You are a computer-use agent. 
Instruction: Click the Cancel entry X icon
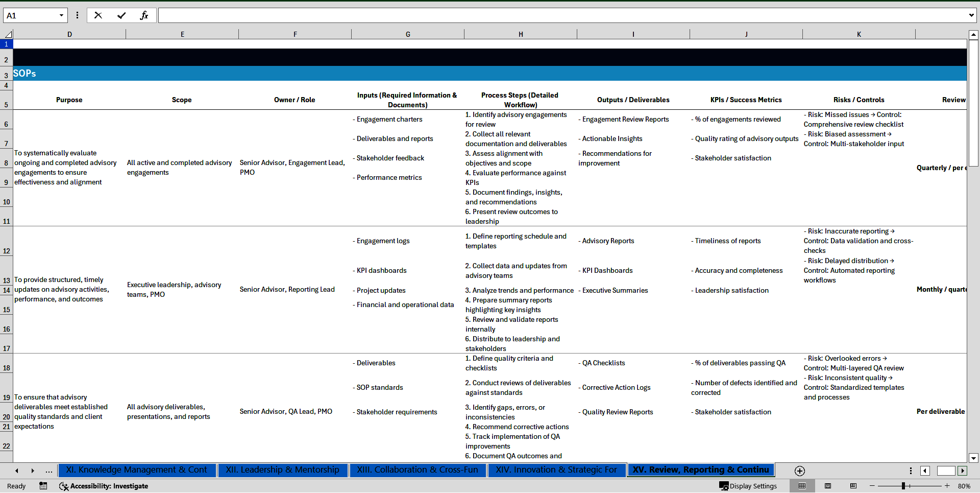tap(98, 15)
